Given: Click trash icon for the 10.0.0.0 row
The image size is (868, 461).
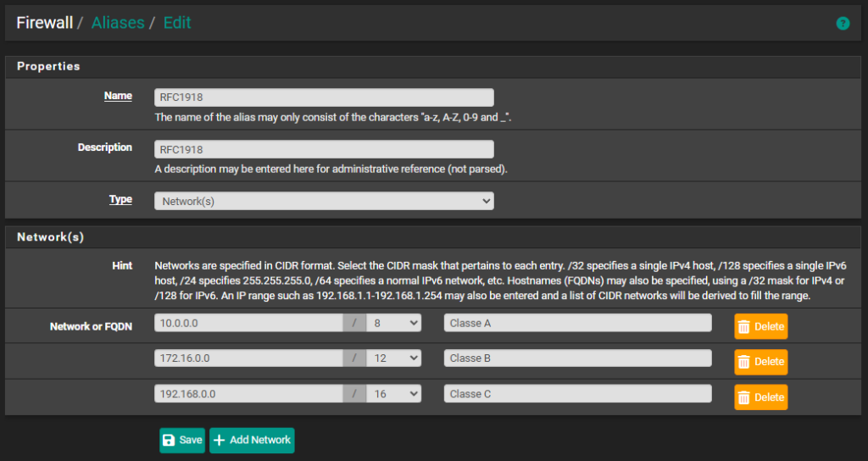Looking at the screenshot, I should coord(743,326).
